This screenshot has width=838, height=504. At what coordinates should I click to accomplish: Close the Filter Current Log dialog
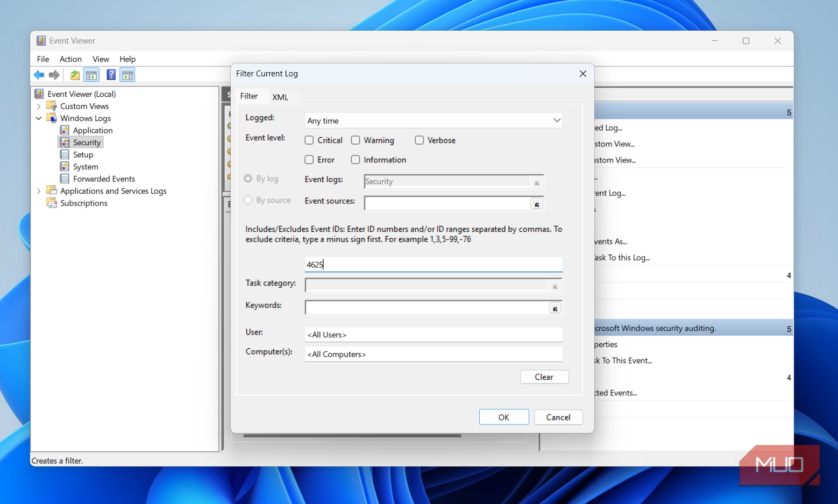(x=583, y=74)
